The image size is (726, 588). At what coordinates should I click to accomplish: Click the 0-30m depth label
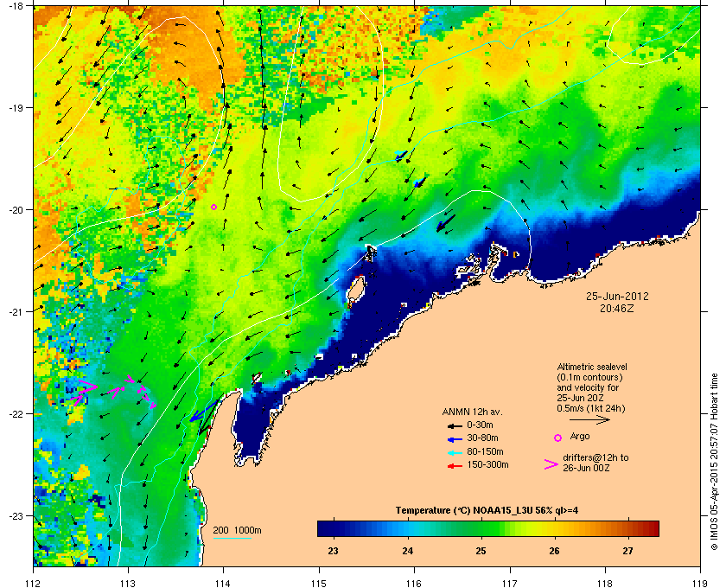[x=481, y=425]
